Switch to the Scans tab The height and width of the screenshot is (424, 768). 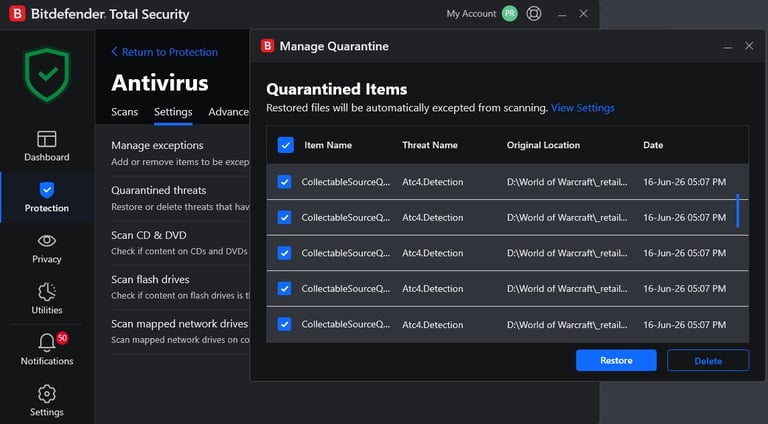tap(124, 112)
